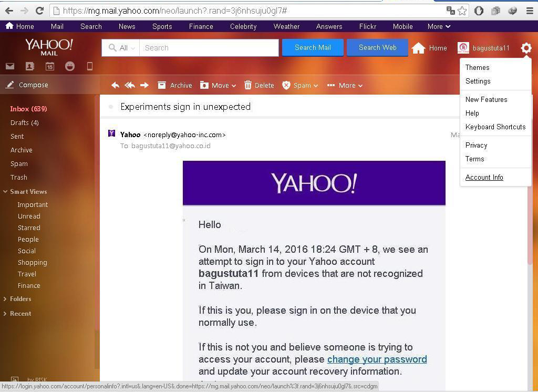Click the Opera-style extension icon
Image resolution: width=538 pixels, height=392 pixels.
(479, 11)
